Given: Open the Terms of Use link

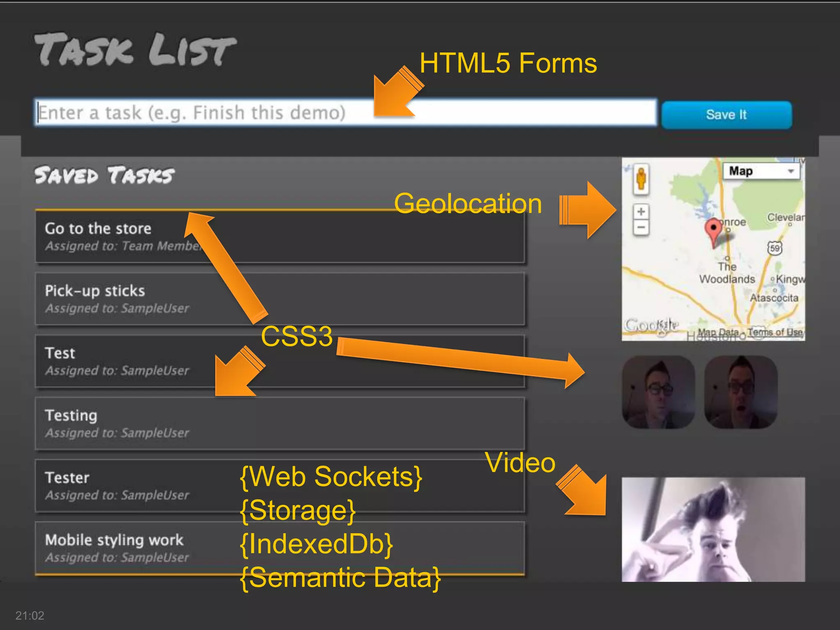Looking at the screenshot, I should [775, 332].
